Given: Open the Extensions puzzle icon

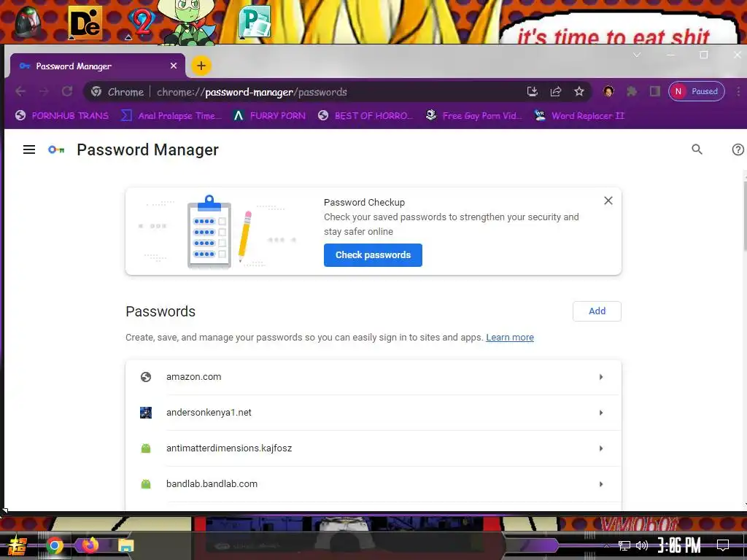Looking at the screenshot, I should point(632,91).
